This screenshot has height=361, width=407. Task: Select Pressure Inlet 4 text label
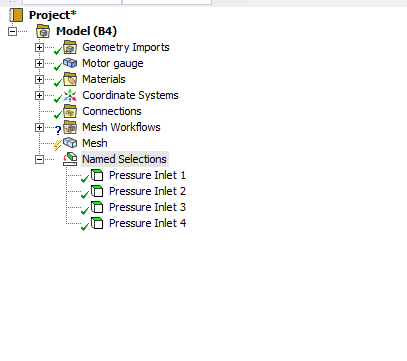[147, 223]
